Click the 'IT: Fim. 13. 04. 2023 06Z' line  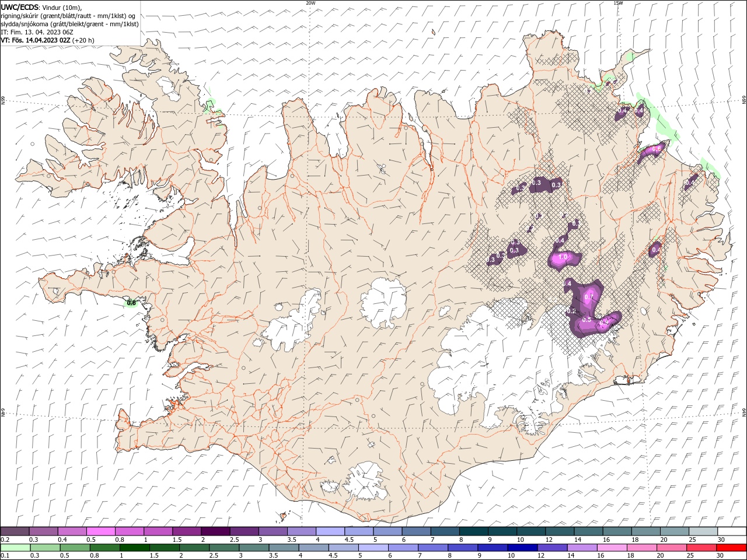(37, 32)
